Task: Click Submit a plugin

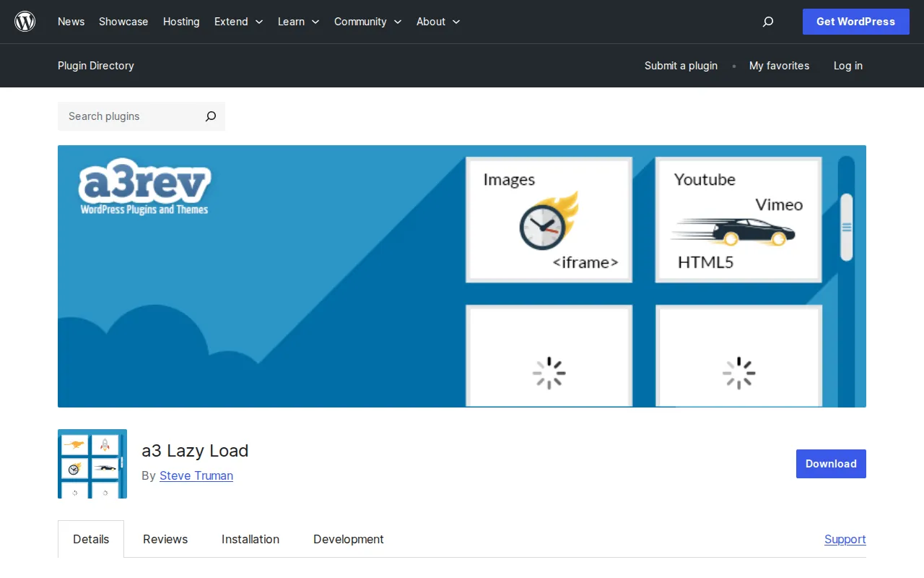Action: pyautogui.click(x=681, y=66)
